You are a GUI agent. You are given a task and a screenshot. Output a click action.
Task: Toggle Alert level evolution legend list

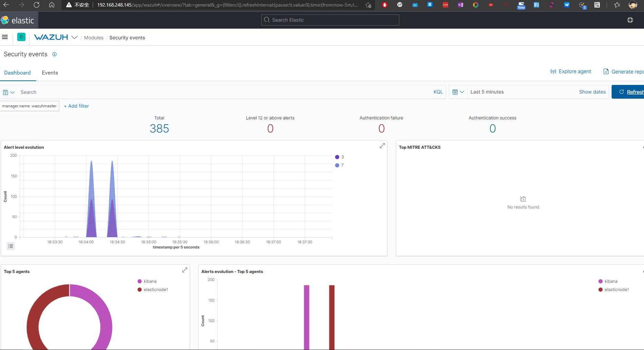pos(11,246)
